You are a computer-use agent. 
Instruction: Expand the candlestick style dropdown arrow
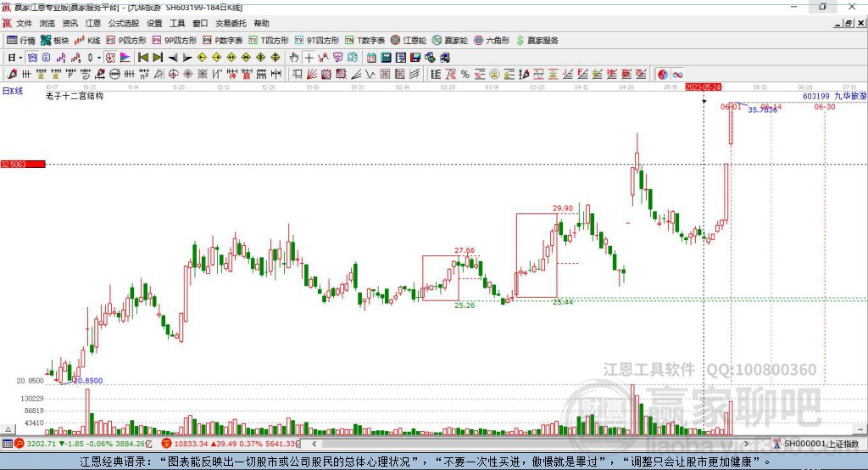pyautogui.click(x=99, y=58)
